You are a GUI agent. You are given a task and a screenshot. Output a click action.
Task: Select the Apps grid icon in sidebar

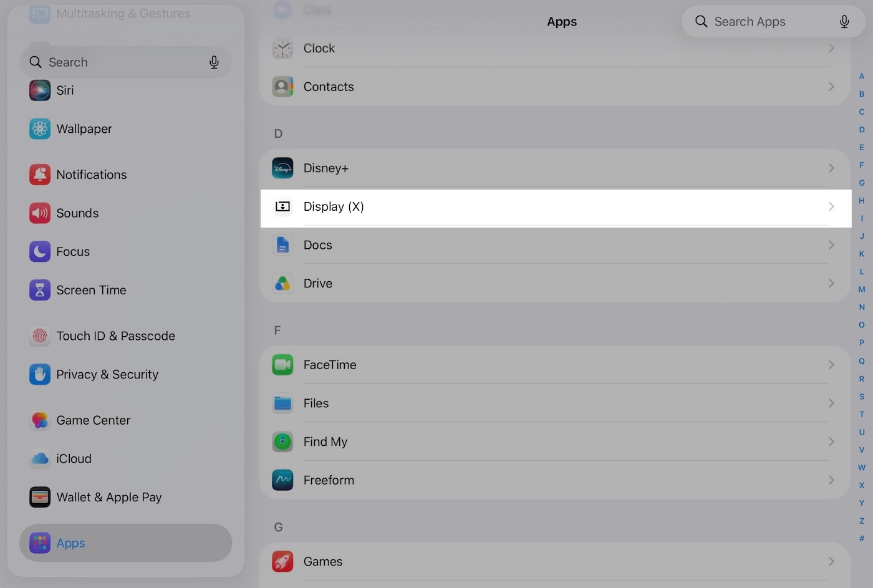[40, 543]
